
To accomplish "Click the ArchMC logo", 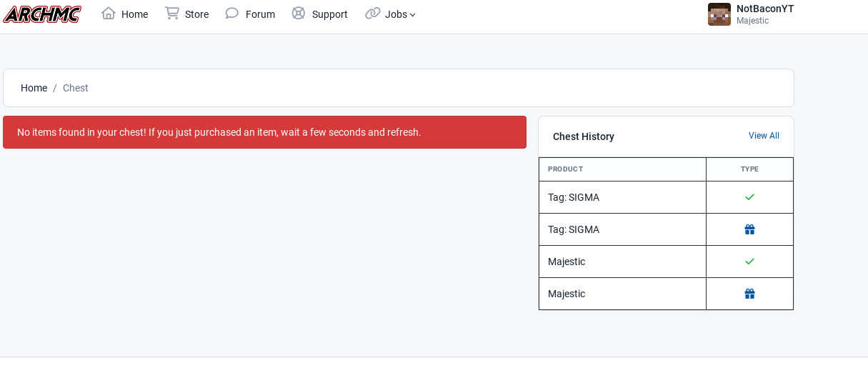I will click(x=42, y=14).
